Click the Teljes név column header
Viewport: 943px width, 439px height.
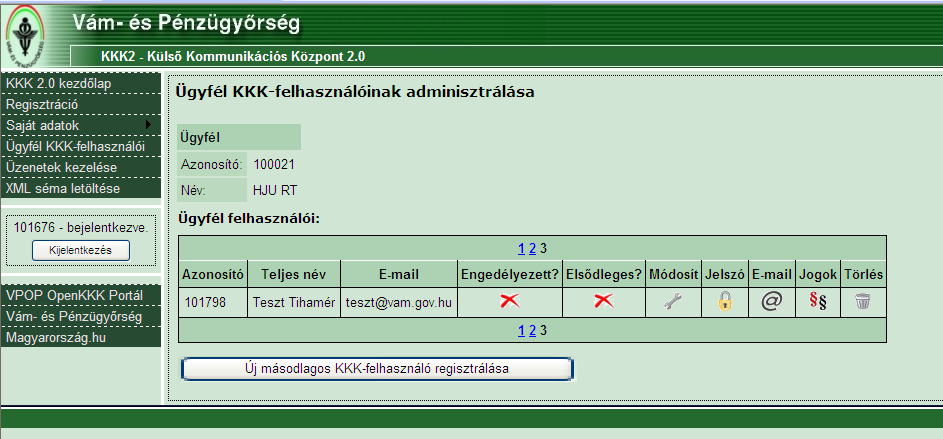(293, 274)
